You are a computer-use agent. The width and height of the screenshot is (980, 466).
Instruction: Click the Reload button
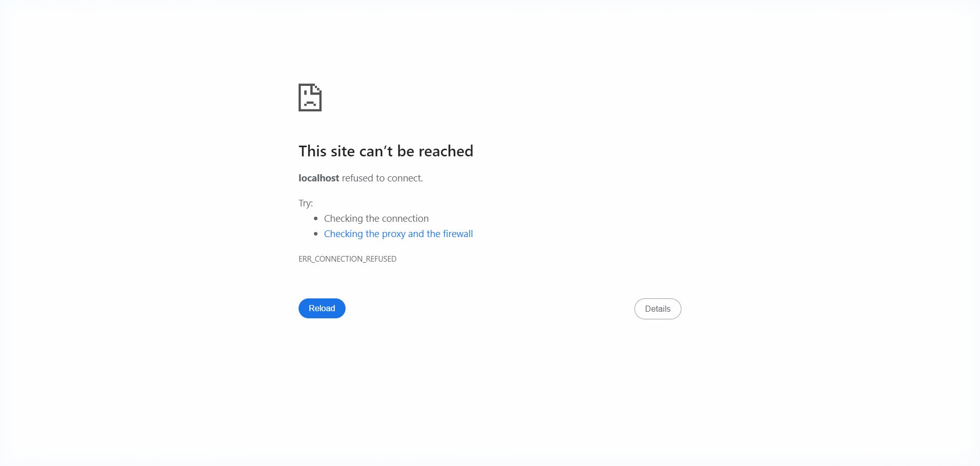click(x=322, y=308)
